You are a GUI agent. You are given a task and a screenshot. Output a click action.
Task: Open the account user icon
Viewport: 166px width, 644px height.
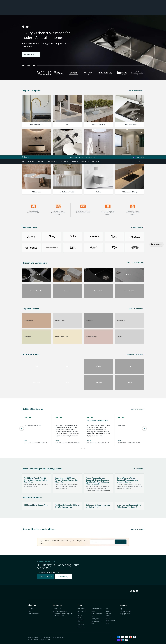[x=139, y=161]
